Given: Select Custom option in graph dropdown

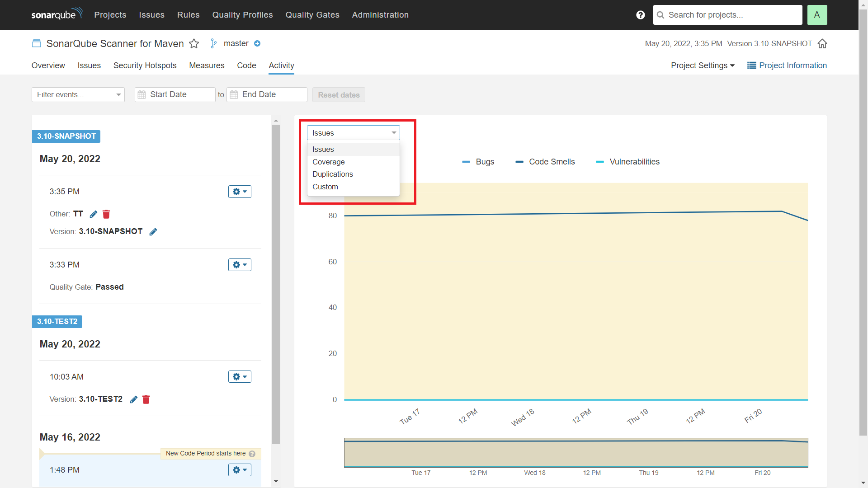Looking at the screenshot, I should 354,187.
